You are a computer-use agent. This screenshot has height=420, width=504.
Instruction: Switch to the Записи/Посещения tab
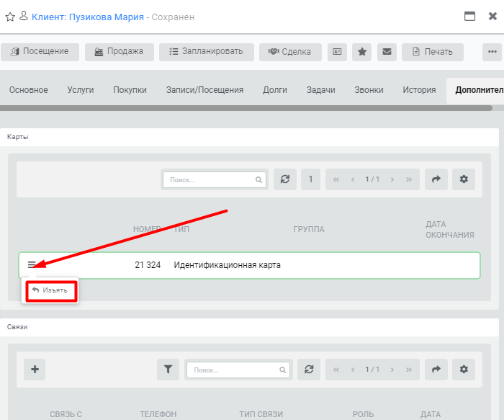pos(204,90)
